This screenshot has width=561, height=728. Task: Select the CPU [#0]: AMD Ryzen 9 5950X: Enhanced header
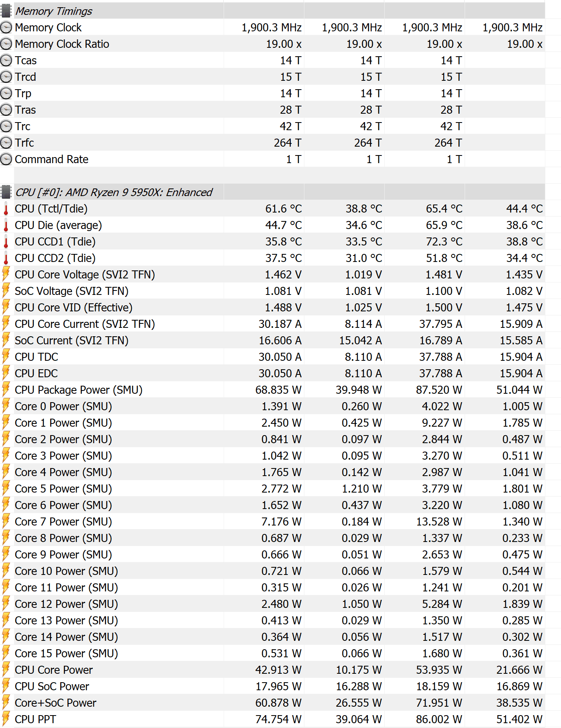[x=114, y=192]
